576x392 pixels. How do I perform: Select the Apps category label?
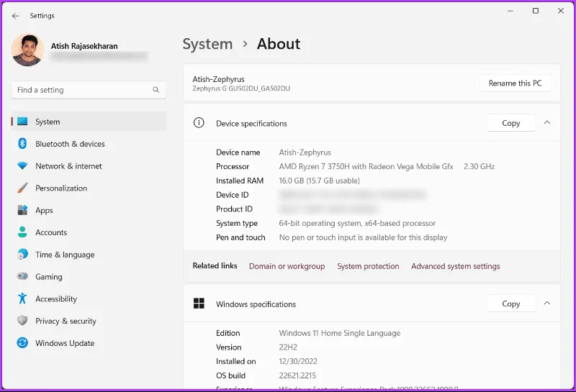(44, 210)
